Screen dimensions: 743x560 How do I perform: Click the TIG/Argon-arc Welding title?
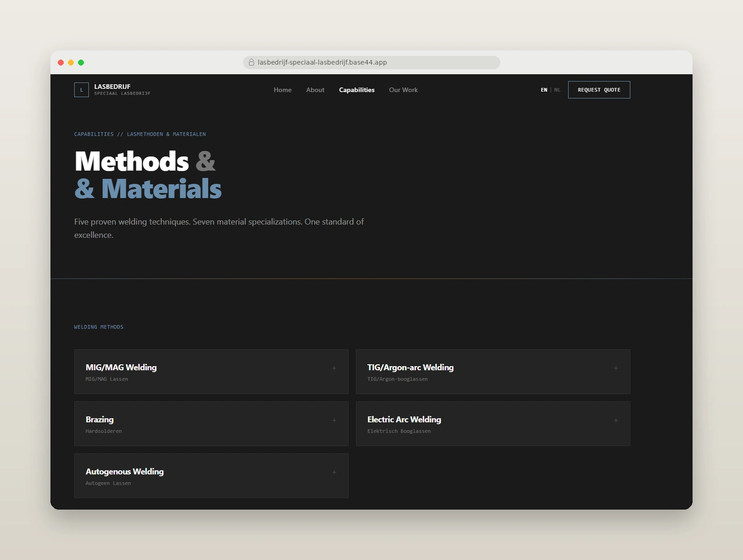click(410, 368)
